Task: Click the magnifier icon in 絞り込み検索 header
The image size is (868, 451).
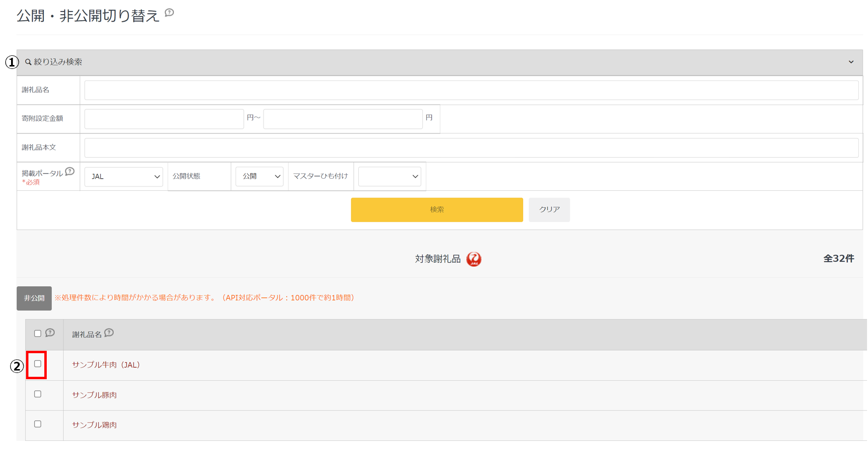Action: click(28, 62)
